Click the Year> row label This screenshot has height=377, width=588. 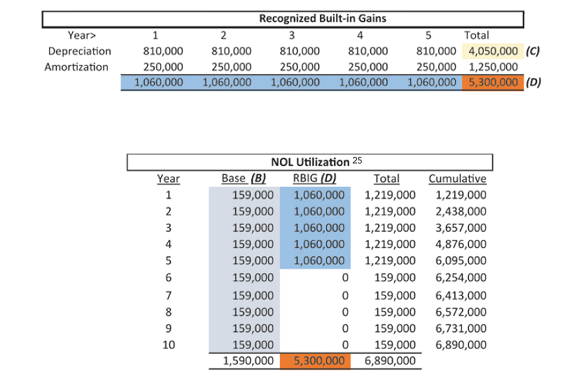click(x=82, y=35)
